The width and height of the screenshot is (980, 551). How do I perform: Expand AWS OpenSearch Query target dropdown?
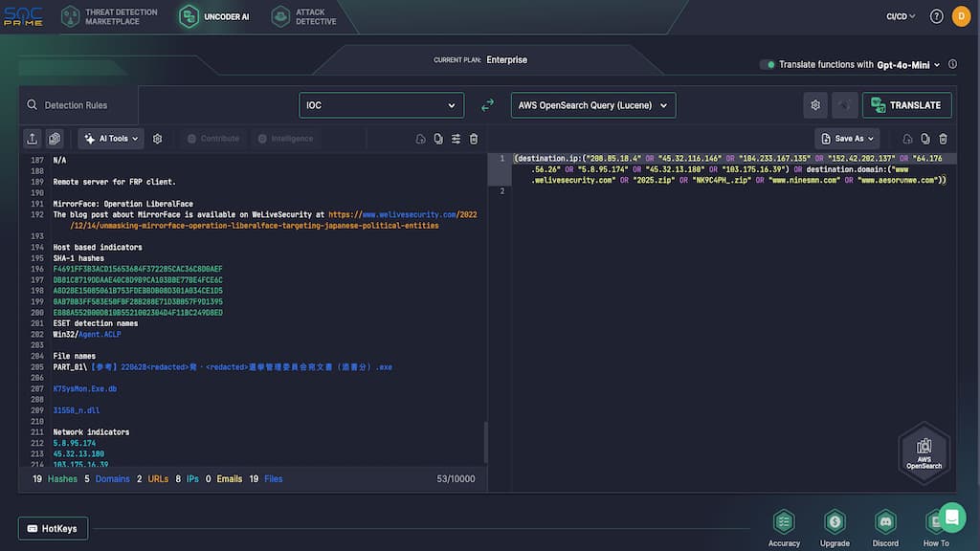(x=593, y=105)
